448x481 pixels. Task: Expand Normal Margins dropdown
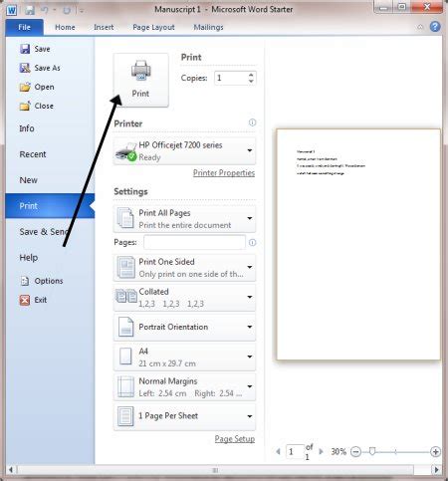pos(184,387)
